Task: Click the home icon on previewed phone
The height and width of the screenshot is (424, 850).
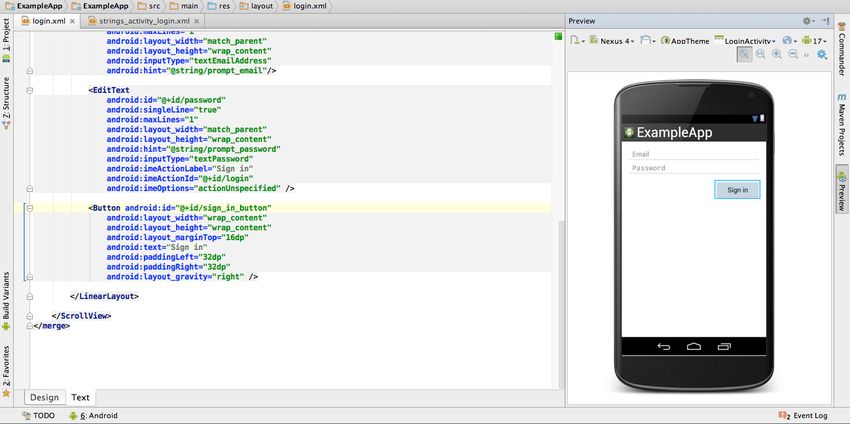Action: click(694, 346)
